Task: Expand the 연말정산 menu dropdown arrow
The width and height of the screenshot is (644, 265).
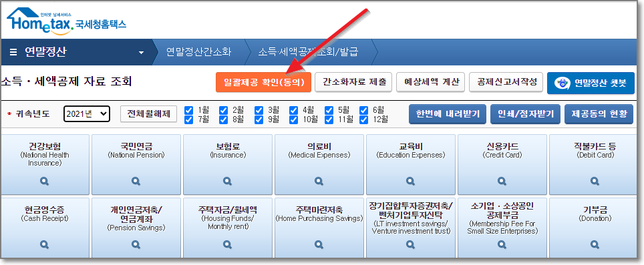Action: pyautogui.click(x=141, y=53)
